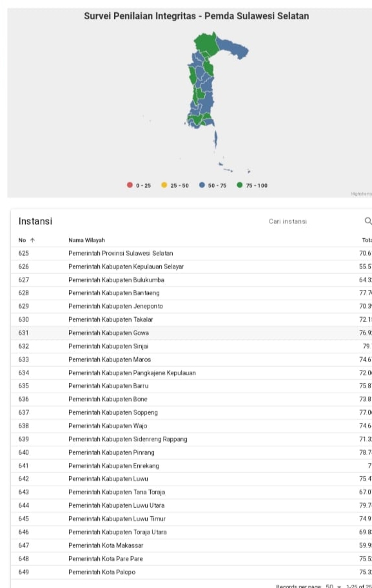The height and width of the screenshot is (588, 372).
Task: Click row number 640
Action: point(24,452)
